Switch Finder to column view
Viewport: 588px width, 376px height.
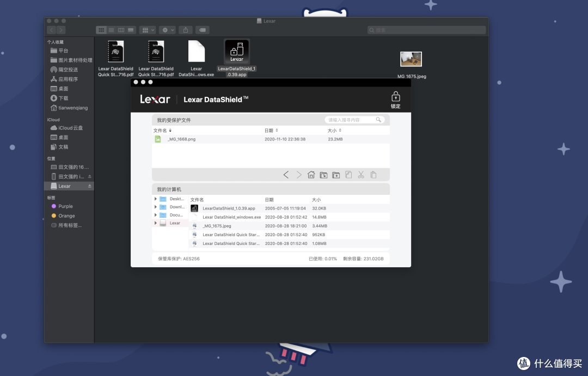(121, 30)
